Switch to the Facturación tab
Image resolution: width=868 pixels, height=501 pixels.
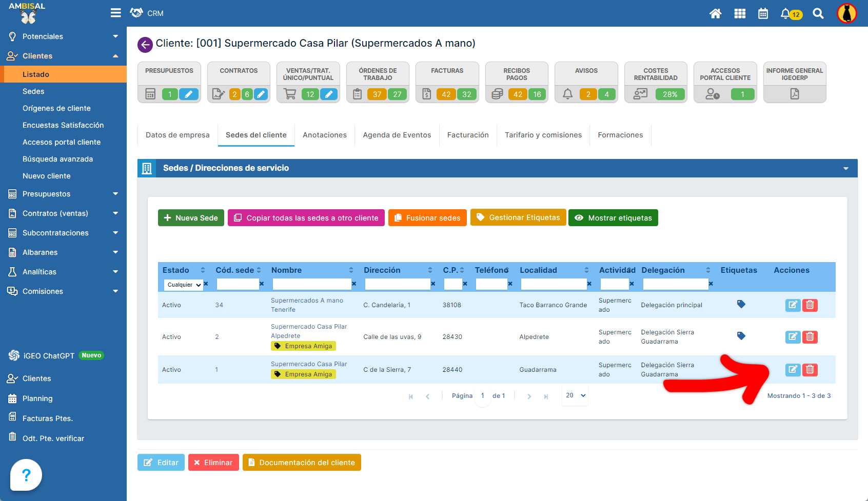pyautogui.click(x=468, y=135)
